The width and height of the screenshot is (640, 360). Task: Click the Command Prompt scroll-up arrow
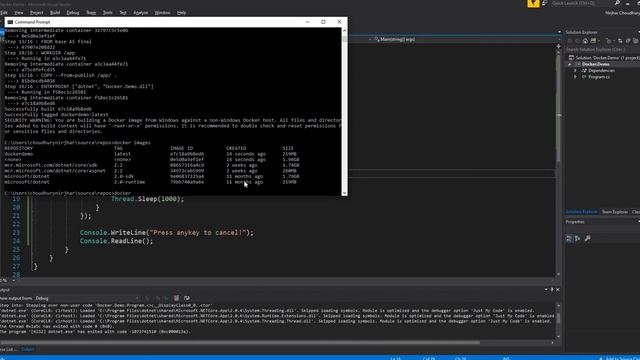344,30
